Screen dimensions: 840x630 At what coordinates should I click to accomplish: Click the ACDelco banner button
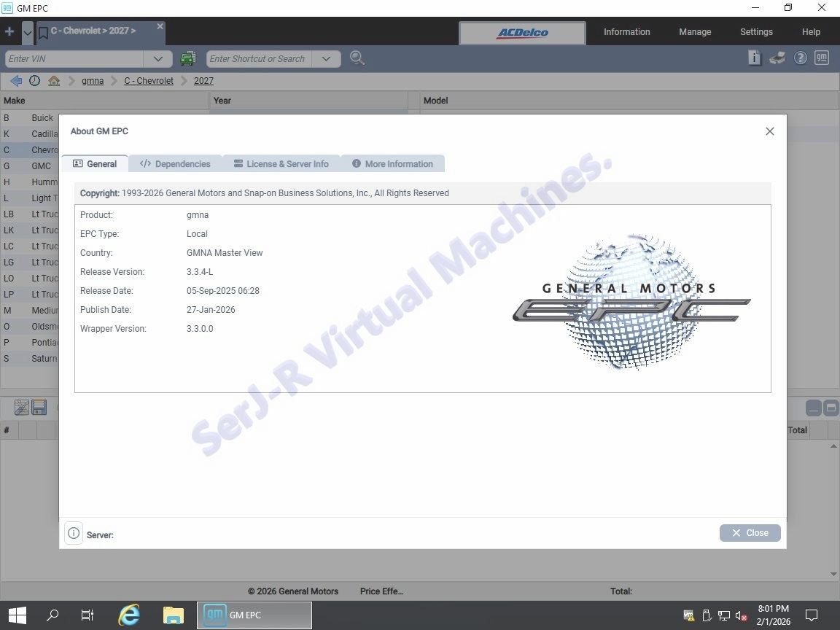pos(522,33)
